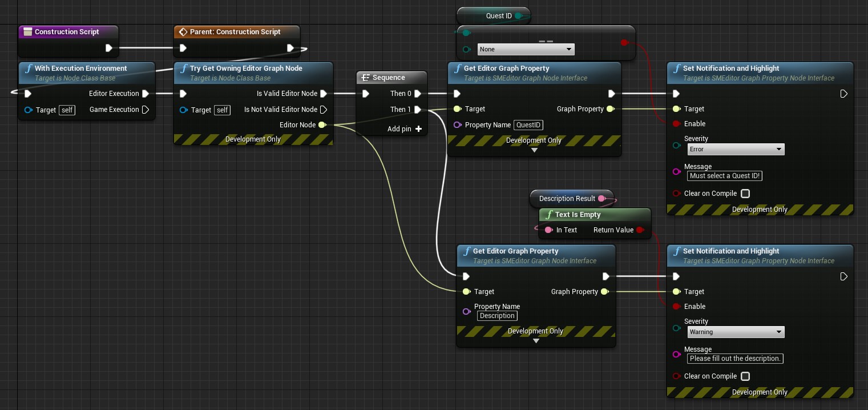Click the Description Result variable output pin

[x=601, y=199]
